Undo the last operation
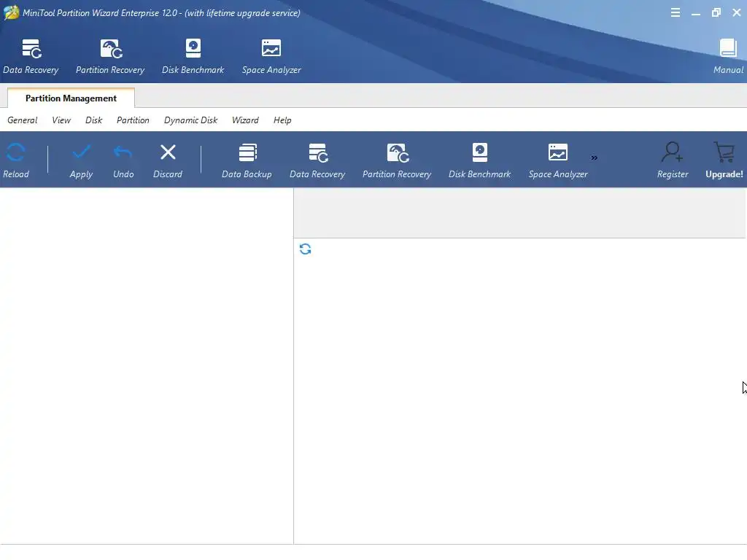This screenshot has width=747, height=560. tap(123, 160)
